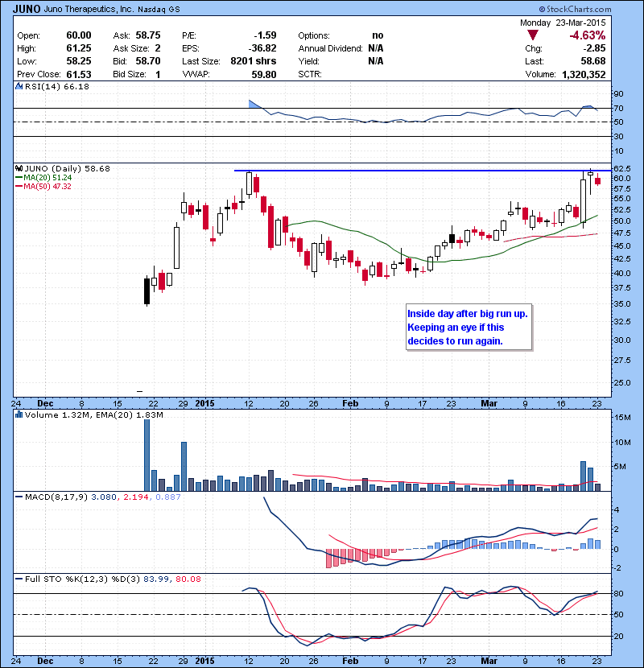Click the Juno Therapeutics, Inc. company name
The width and height of the screenshot is (644, 668).
(89, 10)
